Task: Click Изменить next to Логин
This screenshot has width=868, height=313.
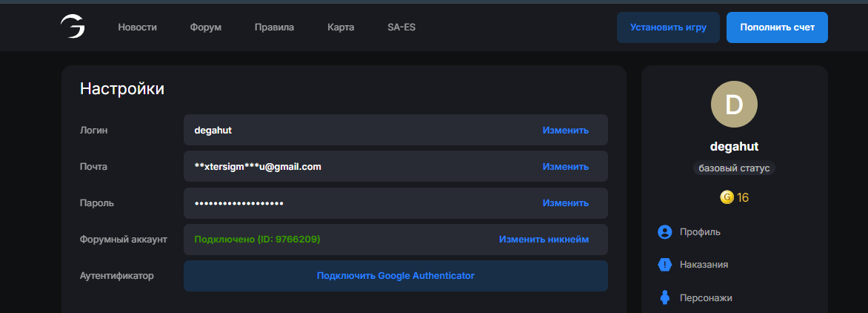Action: [x=565, y=131]
